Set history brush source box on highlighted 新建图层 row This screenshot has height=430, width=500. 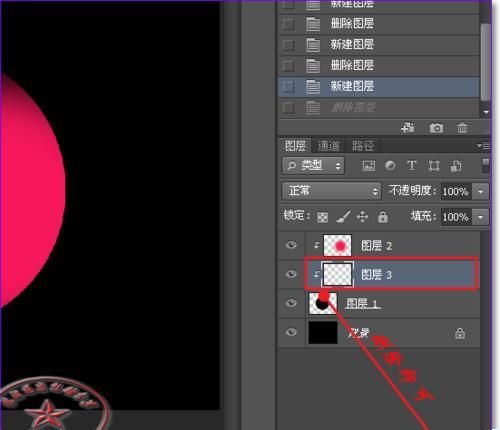coord(288,87)
